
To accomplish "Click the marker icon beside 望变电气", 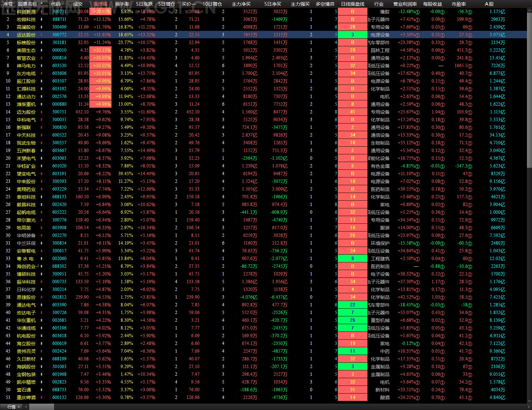I will [x=42, y=174].
